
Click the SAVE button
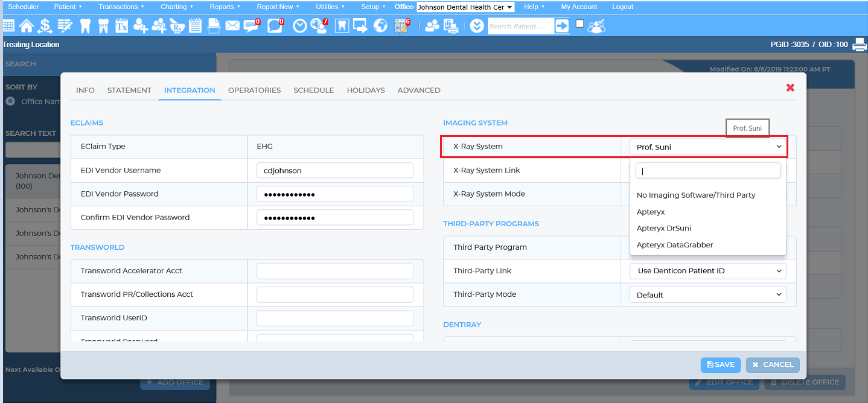tap(721, 364)
